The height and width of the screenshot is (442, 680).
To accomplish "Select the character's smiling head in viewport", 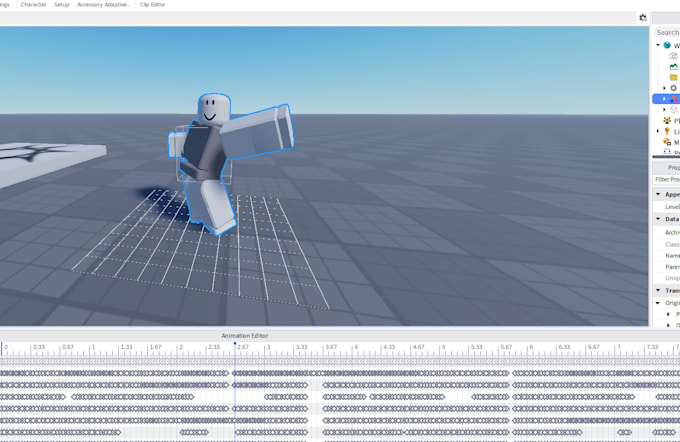I will pyautogui.click(x=214, y=109).
